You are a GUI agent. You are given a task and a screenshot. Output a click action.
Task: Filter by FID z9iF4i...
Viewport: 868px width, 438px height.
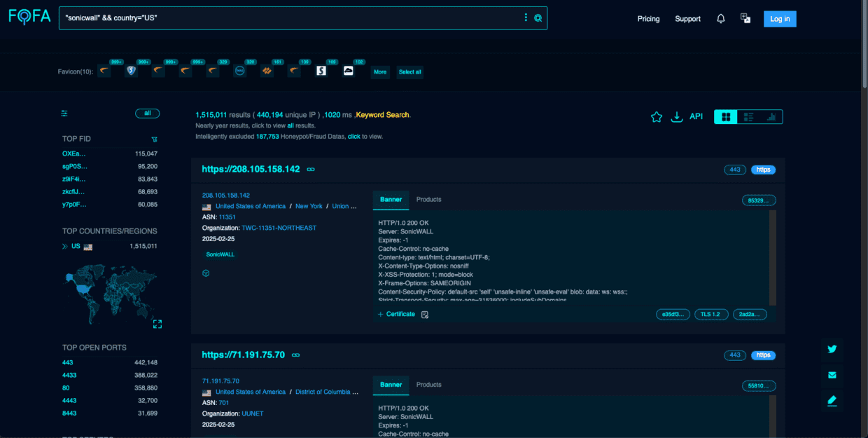73,179
